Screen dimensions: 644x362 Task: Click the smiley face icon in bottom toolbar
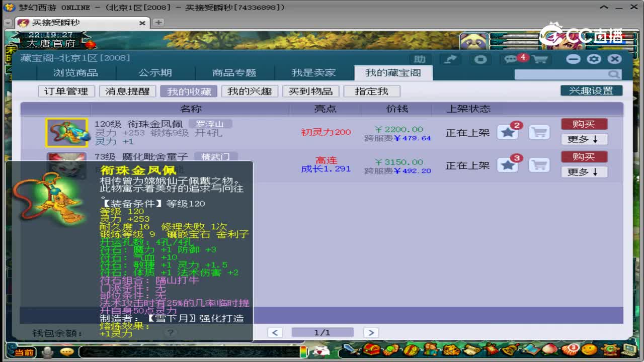[x=589, y=349]
